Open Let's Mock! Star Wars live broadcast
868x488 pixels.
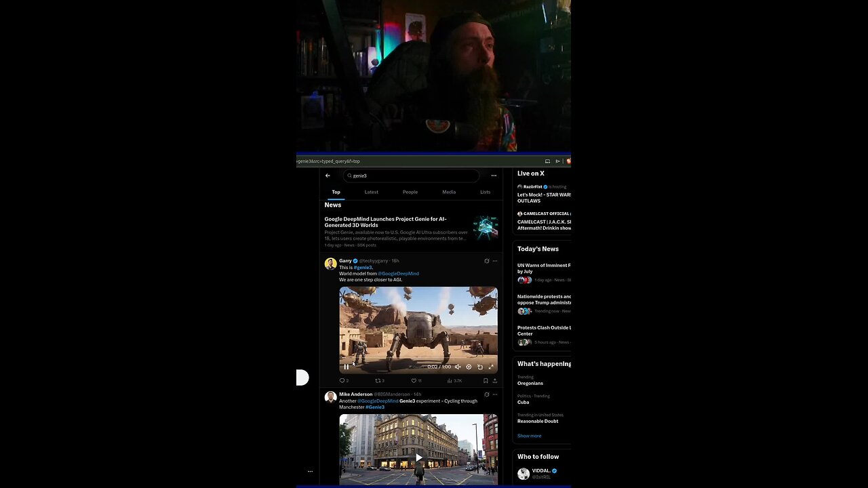click(543, 198)
